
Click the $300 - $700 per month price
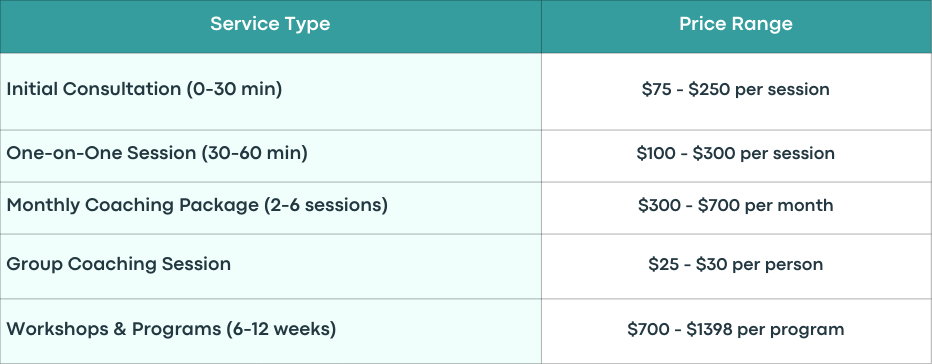[736, 206]
